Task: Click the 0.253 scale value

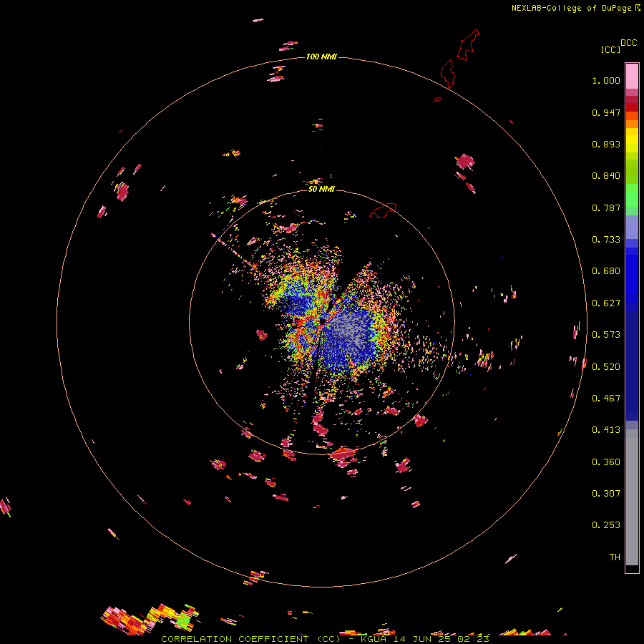Action: pos(606,525)
